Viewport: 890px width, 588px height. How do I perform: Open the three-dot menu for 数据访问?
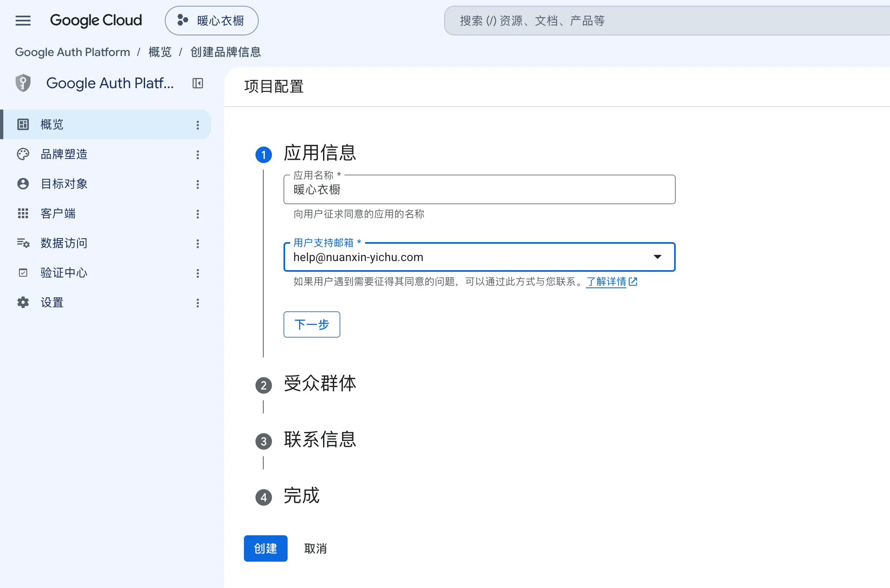[x=198, y=243]
